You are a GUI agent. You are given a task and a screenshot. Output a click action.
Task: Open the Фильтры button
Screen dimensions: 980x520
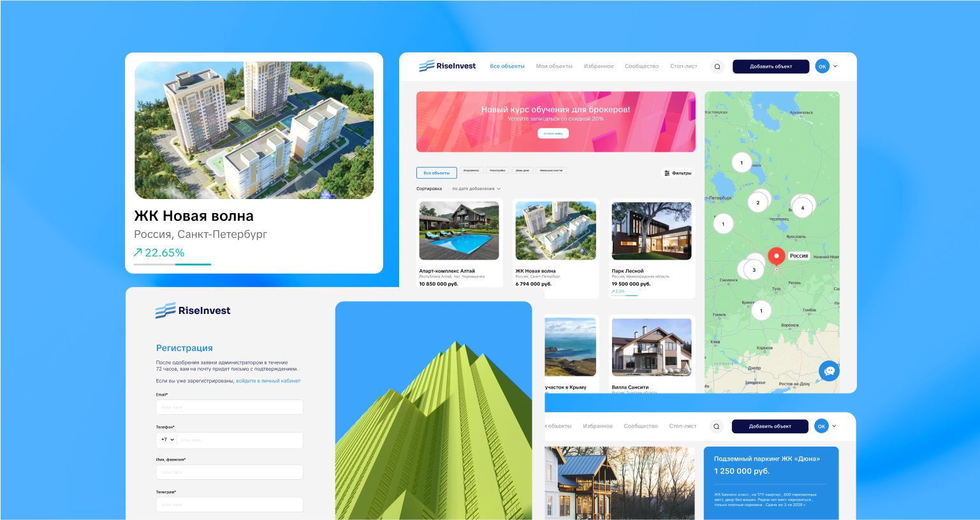point(678,173)
